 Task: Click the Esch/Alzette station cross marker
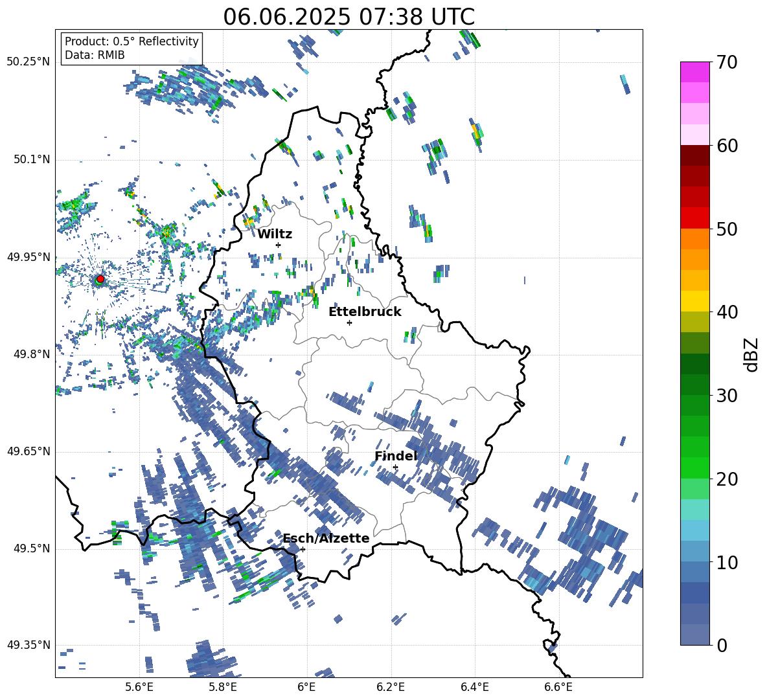pos(303,549)
